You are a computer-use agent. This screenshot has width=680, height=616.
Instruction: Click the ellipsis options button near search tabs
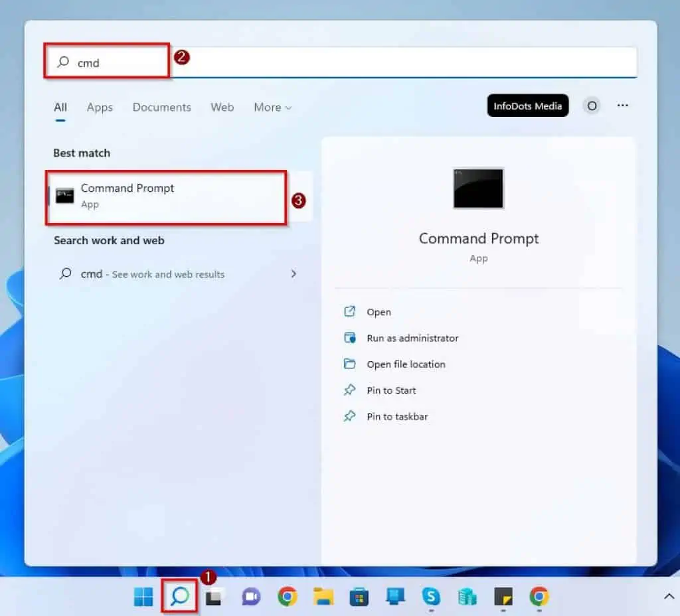coord(622,106)
